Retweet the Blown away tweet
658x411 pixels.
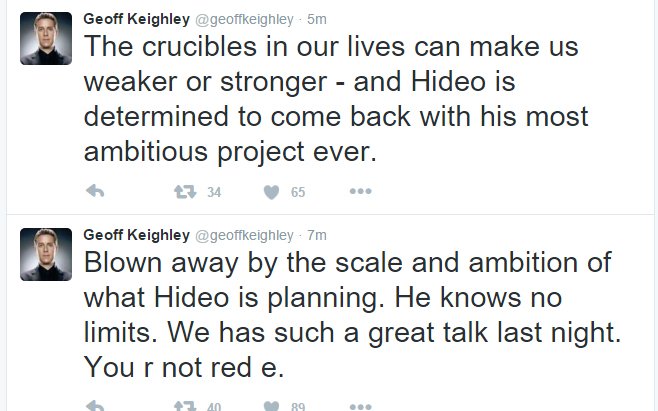pos(185,406)
